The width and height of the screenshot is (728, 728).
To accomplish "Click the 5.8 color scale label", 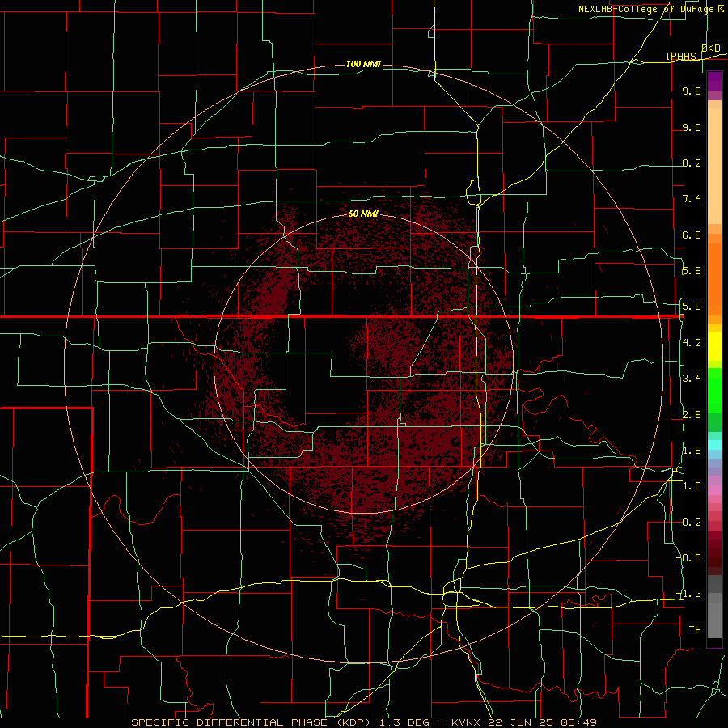I will [x=692, y=271].
